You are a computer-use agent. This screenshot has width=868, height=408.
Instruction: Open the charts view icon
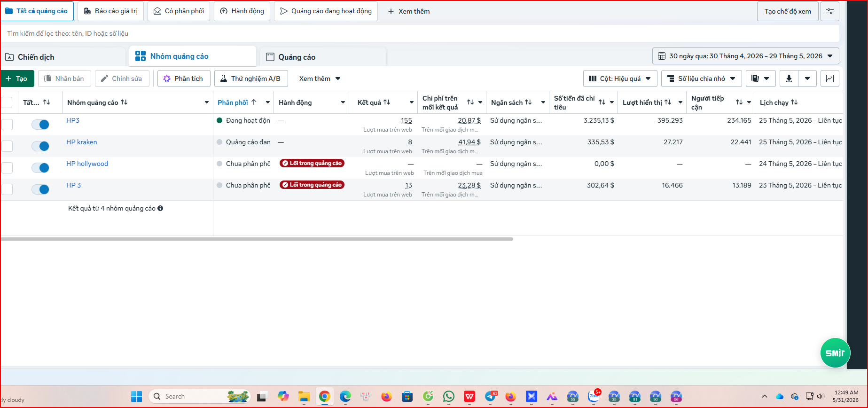coord(830,78)
